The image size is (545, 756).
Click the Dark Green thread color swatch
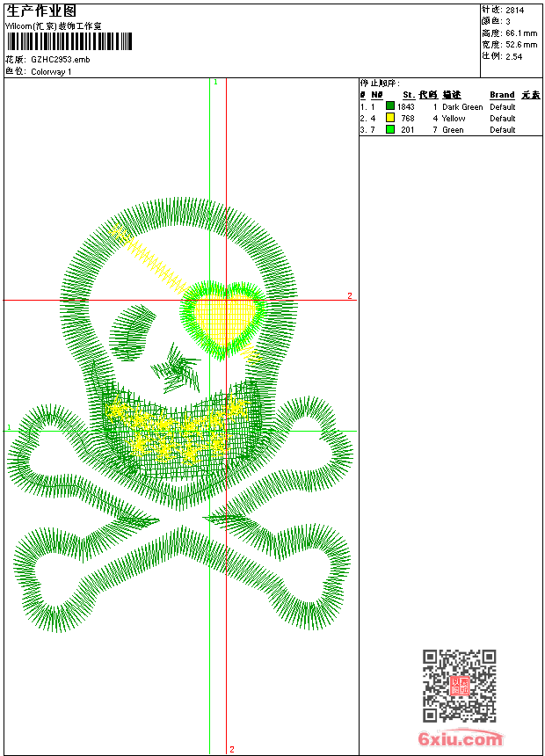(390, 106)
